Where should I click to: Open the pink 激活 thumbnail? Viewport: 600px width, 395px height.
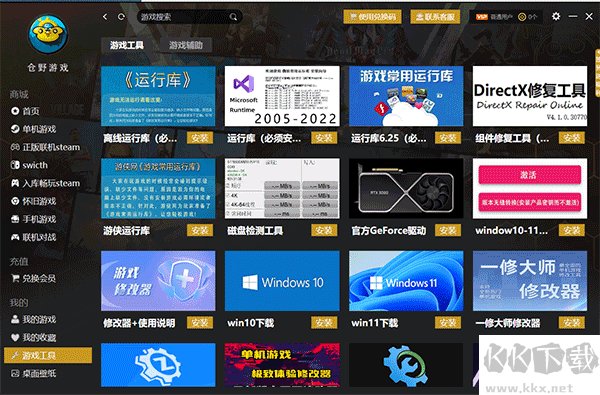pyautogui.click(x=530, y=189)
